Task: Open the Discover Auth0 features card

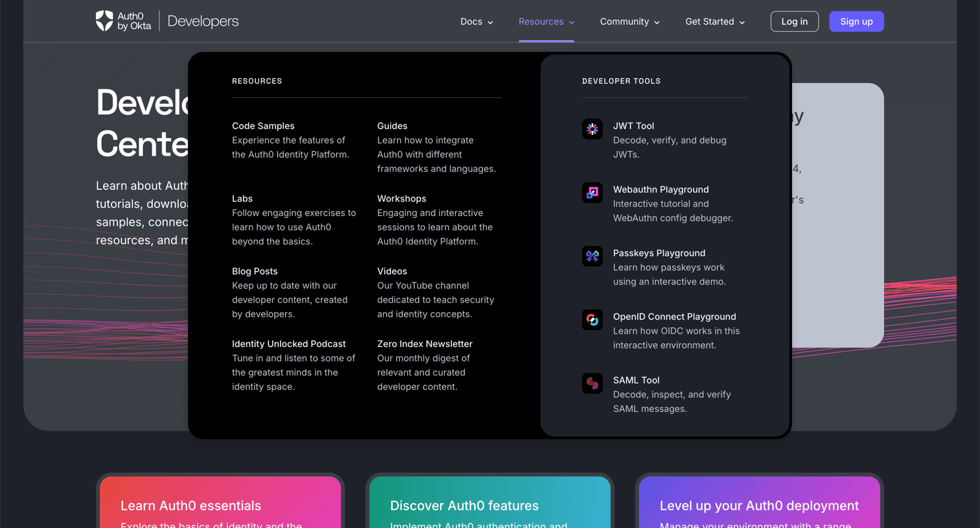Action: click(x=490, y=503)
